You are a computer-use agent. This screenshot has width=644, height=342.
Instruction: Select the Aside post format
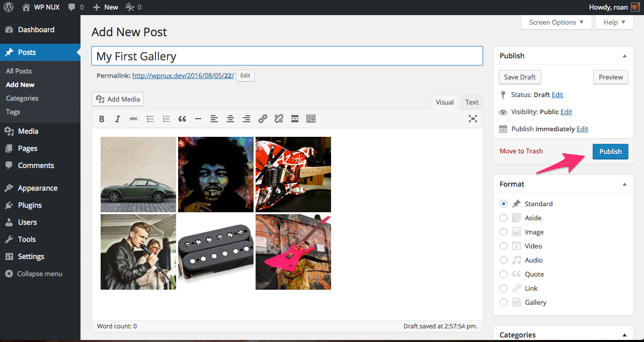[504, 218]
